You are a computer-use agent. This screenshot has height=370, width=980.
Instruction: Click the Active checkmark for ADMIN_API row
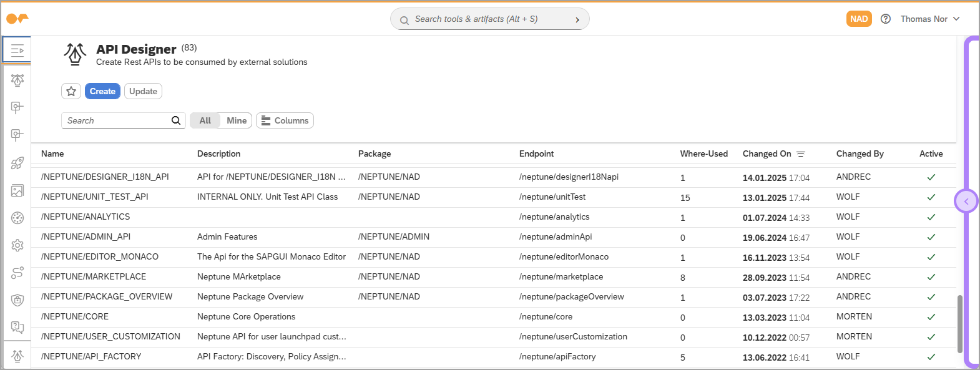[x=931, y=237]
